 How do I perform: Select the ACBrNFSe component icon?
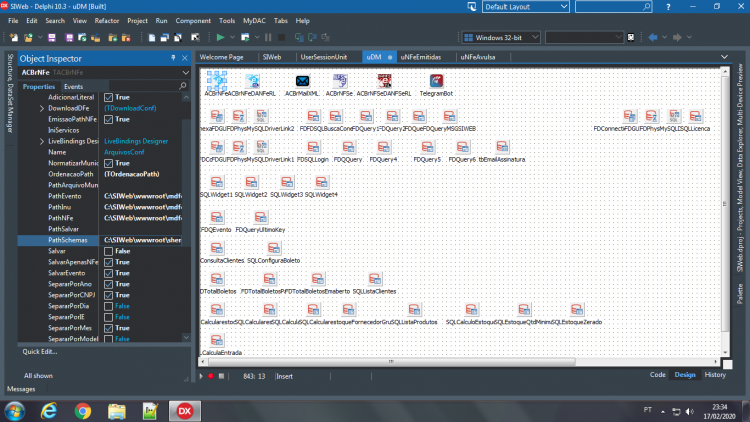tap(340, 81)
